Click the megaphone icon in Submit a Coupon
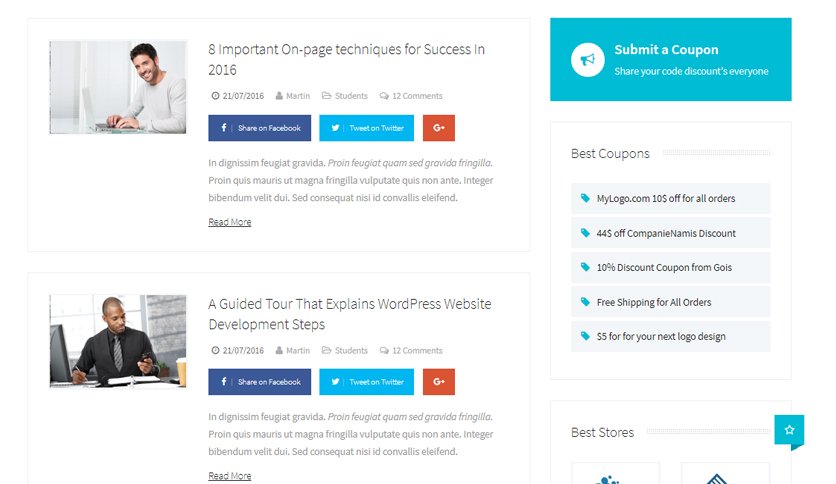The image size is (836, 484). tap(588, 60)
